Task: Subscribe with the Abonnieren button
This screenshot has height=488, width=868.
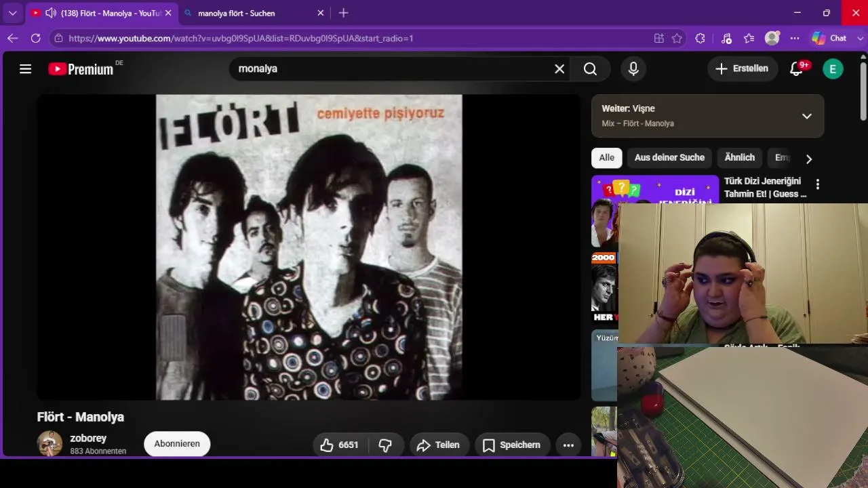Action: pyautogui.click(x=177, y=444)
